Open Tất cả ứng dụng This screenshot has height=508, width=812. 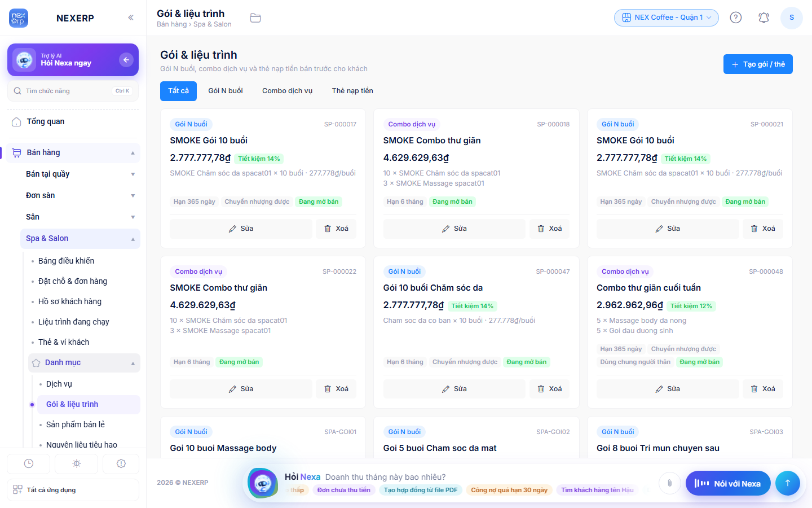[x=73, y=490]
